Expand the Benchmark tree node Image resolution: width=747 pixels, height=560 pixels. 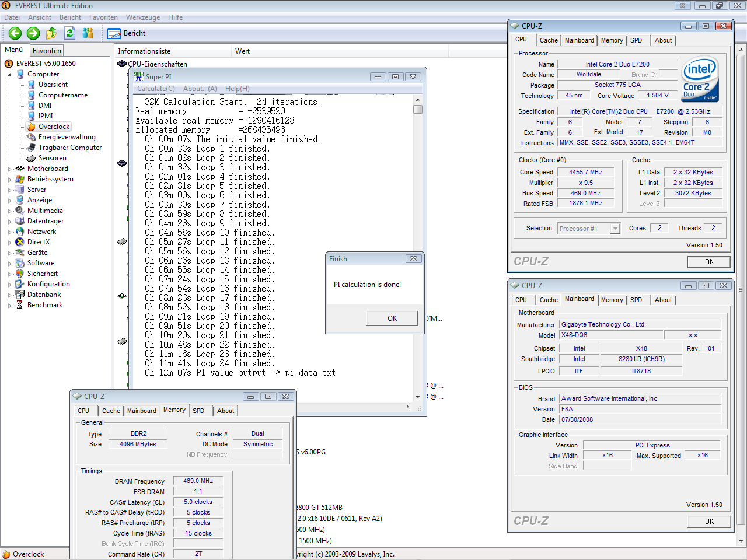point(9,306)
